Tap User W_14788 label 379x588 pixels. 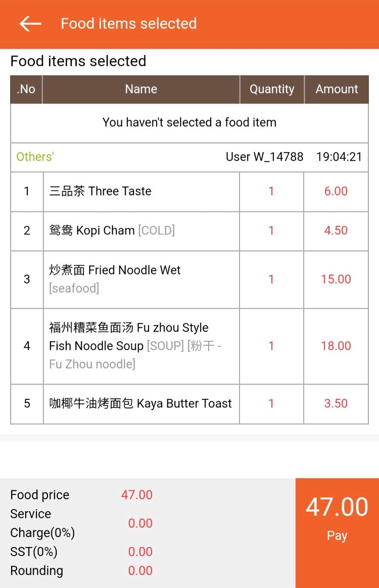pos(264,157)
